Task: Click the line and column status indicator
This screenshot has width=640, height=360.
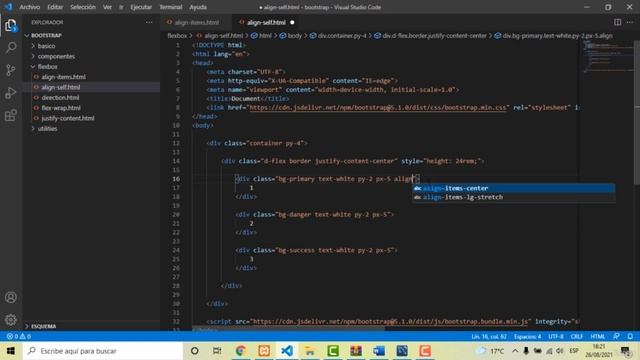Action: tap(489, 336)
